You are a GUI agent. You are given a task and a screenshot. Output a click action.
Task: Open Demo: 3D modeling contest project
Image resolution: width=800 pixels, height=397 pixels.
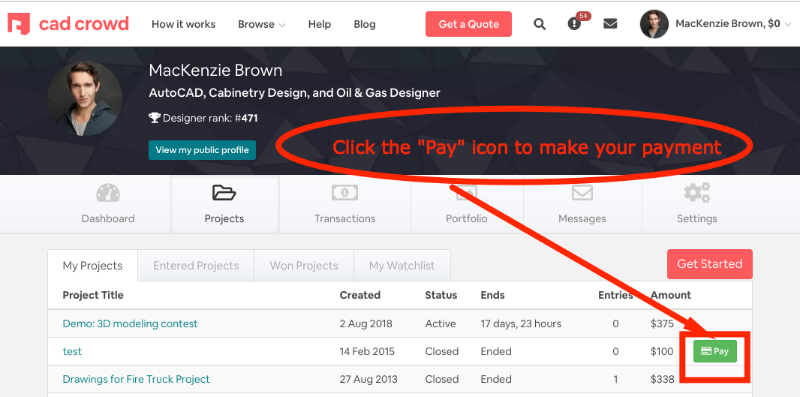[x=130, y=324]
